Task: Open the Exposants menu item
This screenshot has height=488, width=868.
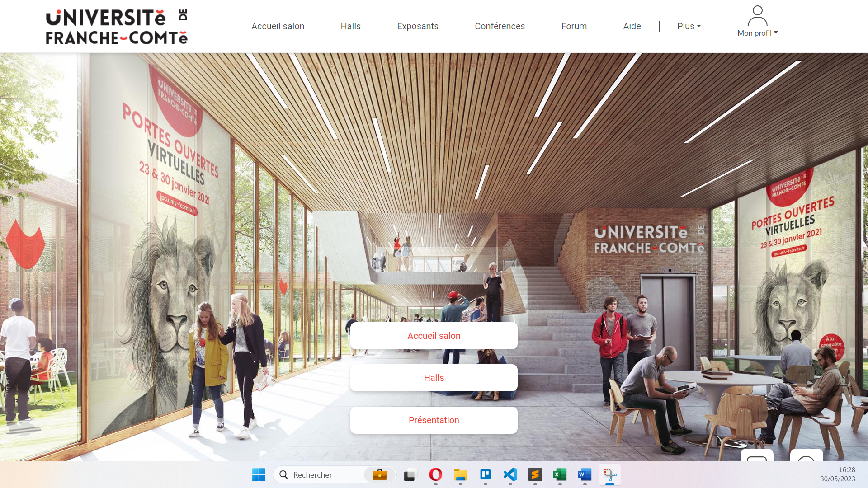Action: click(417, 26)
